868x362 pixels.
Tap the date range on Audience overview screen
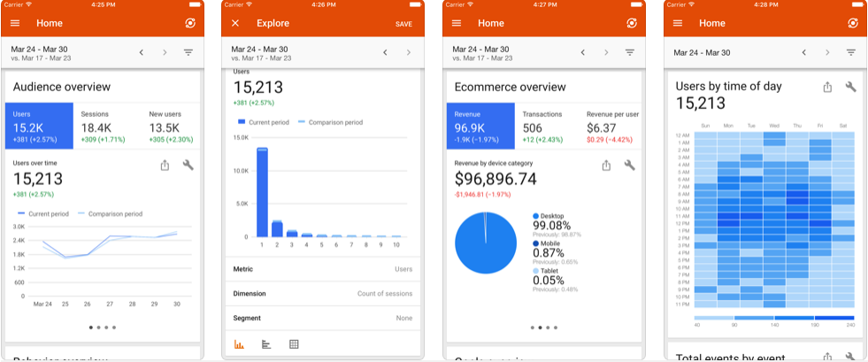tap(41, 52)
